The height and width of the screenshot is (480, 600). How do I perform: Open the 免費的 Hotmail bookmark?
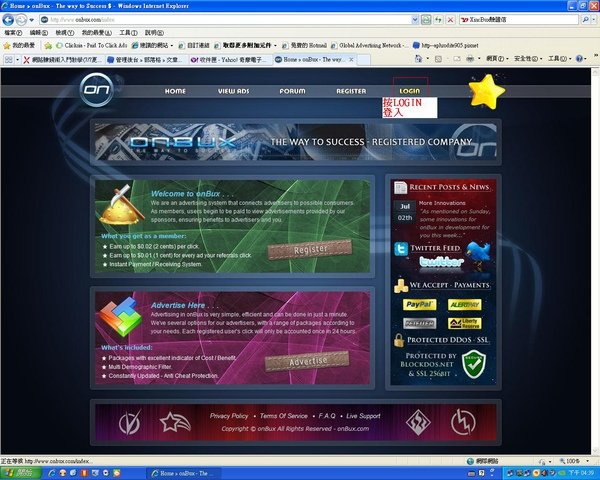click(x=305, y=46)
